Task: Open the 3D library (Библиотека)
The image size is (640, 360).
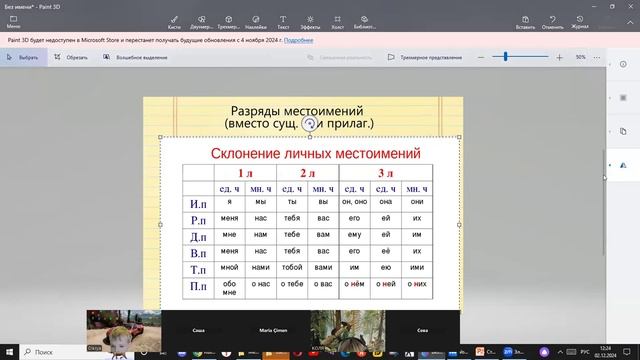Action: (x=364, y=22)
